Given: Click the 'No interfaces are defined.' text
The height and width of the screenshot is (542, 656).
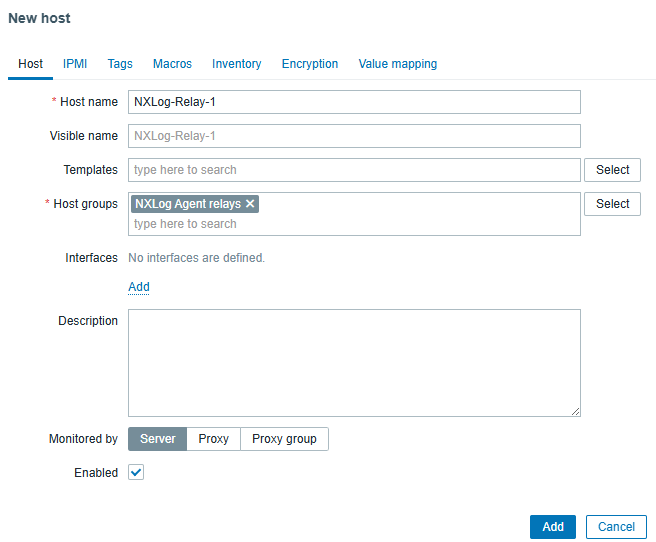Looking at the screenshot, I should [x=197, y=258].
